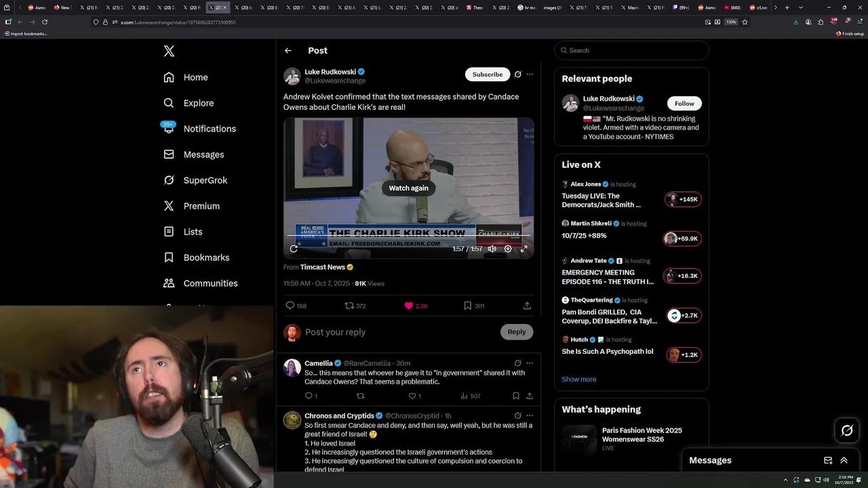The height and width of the screenshot is (488, 868).
Task: Open the taskbar volume control
Action: (826, 480)
